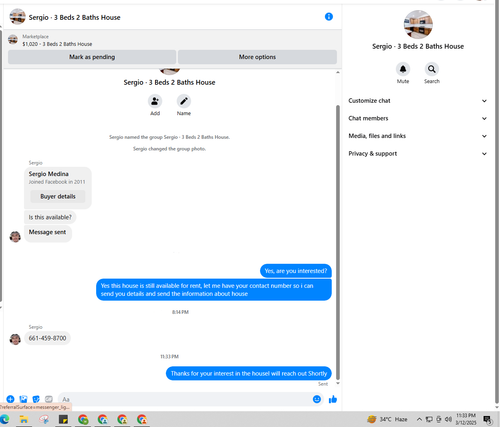Click the 'Message sent' bubble

[48, 233]
